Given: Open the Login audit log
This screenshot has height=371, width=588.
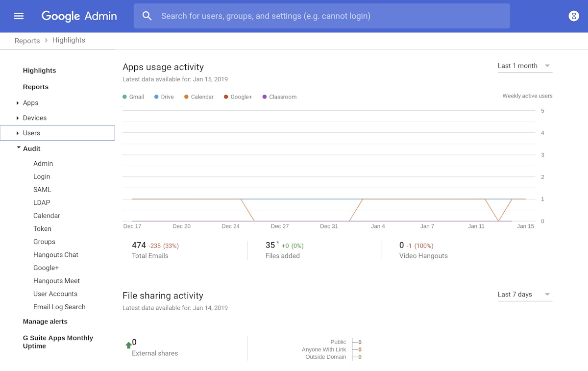Looking at the screenshot, I should coord(42,176).
